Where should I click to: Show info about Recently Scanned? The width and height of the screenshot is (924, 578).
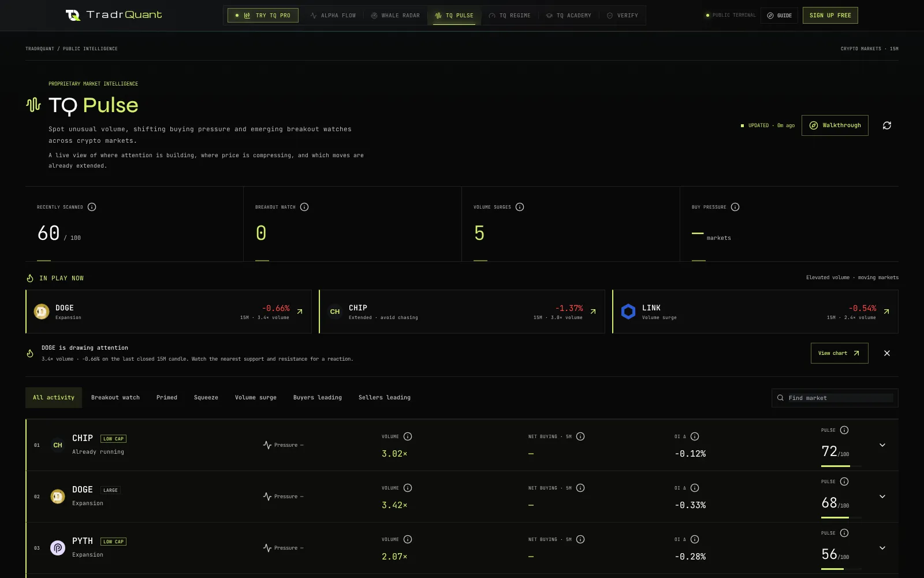(x=92, y=207)
